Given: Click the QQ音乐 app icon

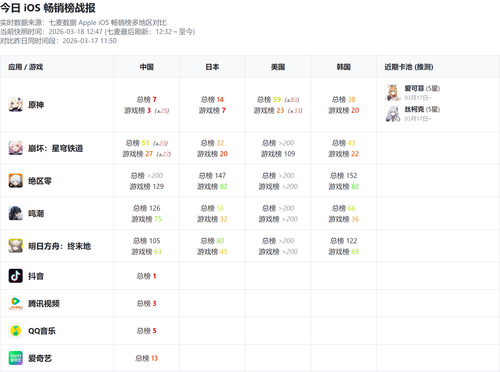Looking at the screenshot, I should (16, 331).
